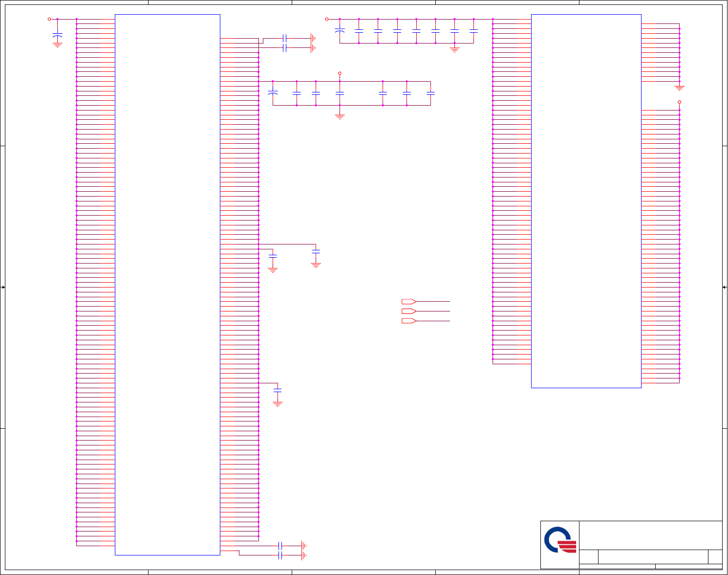This screenshot has width=728, height=575.
Task: Click ground symbol right of the right IC
Action: 679,88
